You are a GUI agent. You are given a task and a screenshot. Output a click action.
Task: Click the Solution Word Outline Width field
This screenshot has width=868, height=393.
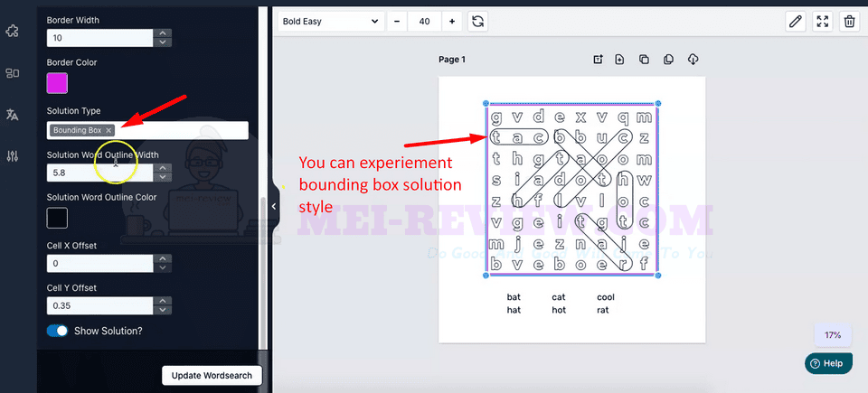point(99,173)
